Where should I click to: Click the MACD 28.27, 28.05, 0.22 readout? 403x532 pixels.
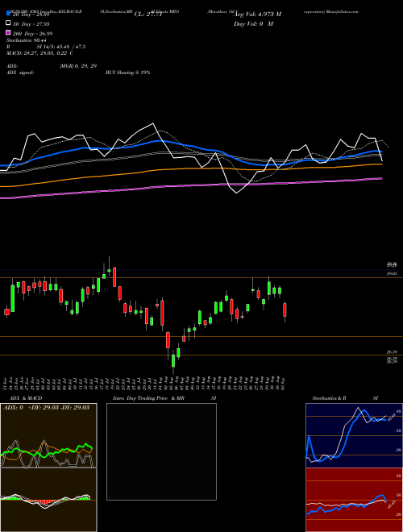click(x=40, y=53)
